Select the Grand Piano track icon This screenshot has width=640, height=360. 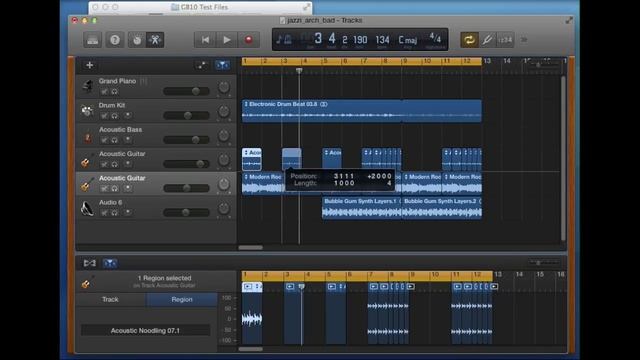(87, 86)
